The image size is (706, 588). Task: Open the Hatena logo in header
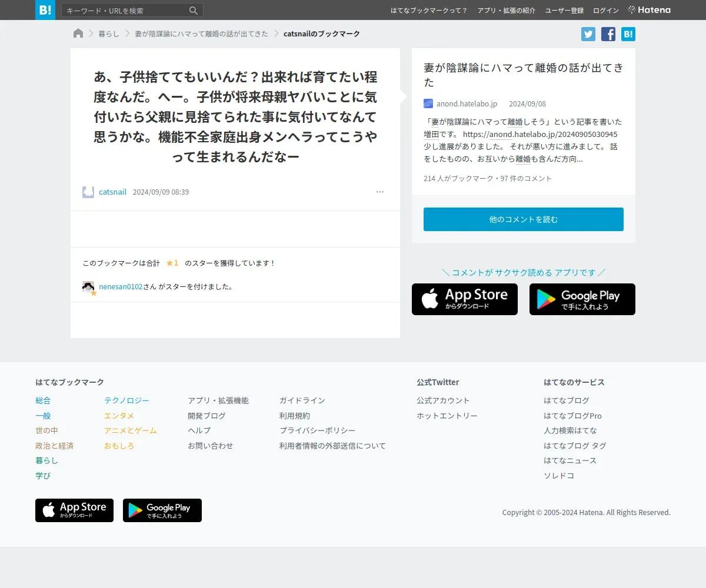tap(650, 10)
